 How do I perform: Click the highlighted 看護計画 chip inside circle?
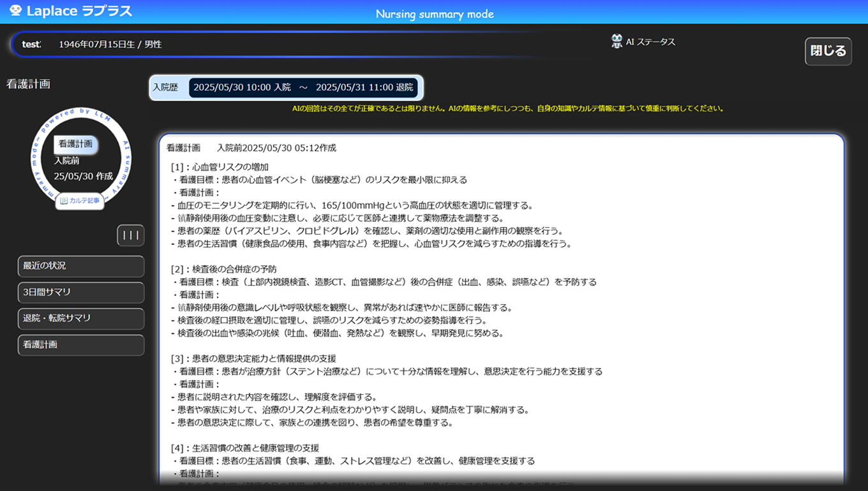coord(75,144)
